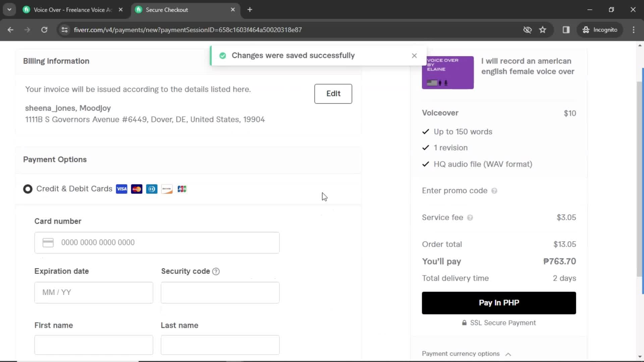Click the security code help icon
Image resolution: width=644 pixels, height=362 pixels.
click(x=216, y=271)
